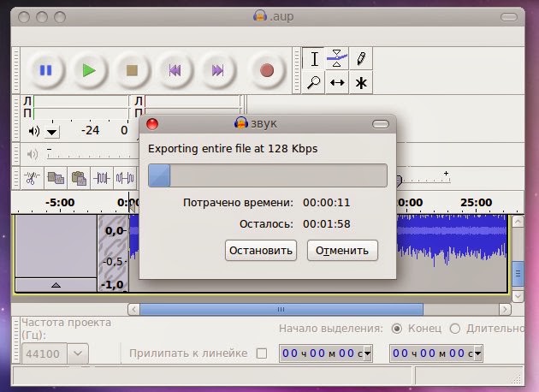Click the Остановить button
The height and width of the screenshot is (392, 539).
click(x=261, y=250)
